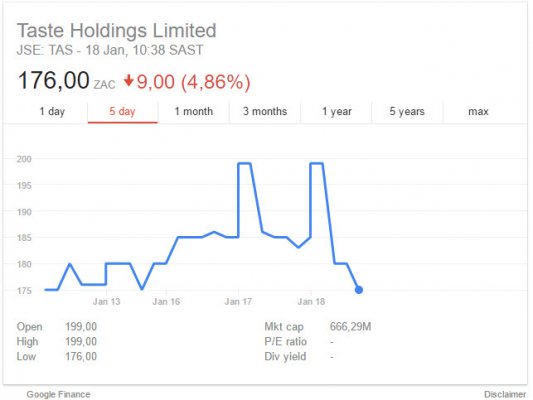Click the Jan 16 axis label
This screenshot has height=400, width=533.
pyautogui.click(x=166, y=301)
